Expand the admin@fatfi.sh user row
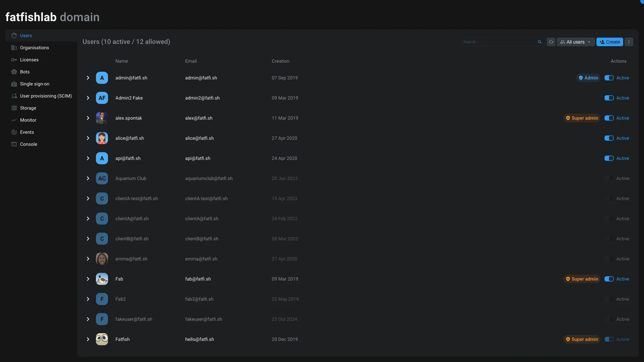Image resolution: width=644 pixels, height=362 pixels. point(88,78)
